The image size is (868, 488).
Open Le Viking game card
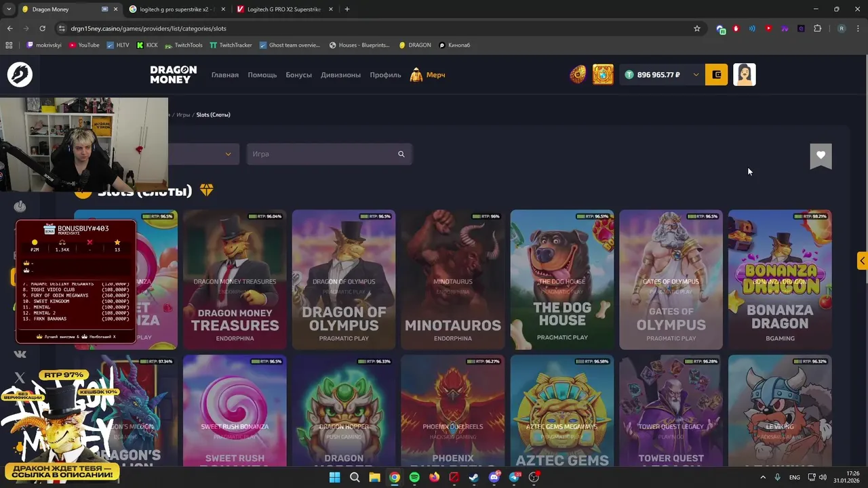[x=780, y=411]
